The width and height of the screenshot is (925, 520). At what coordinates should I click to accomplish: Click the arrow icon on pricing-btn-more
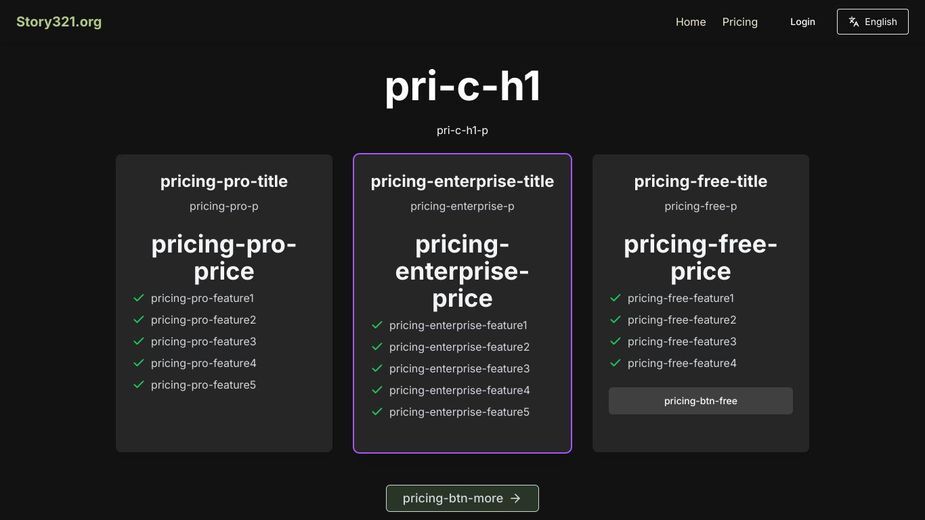point(516,498)
